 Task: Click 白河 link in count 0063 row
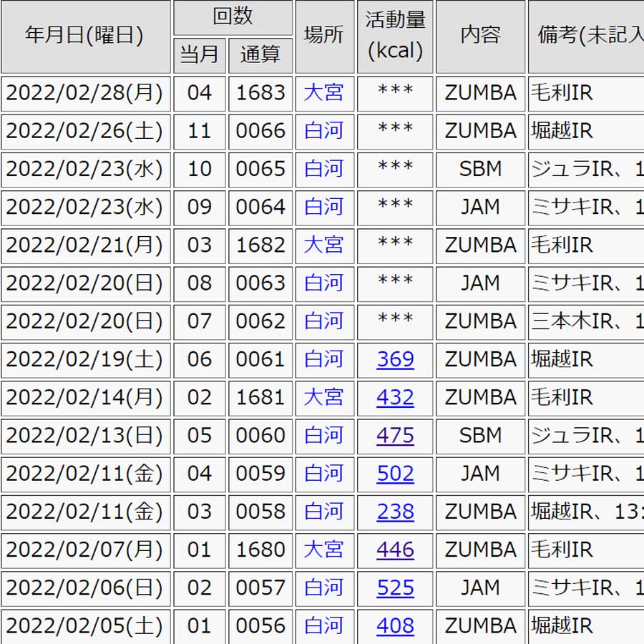pos(323,283)
